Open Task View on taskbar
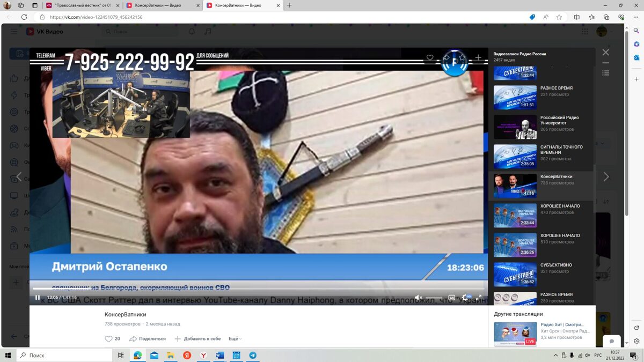644x362 pixels. (121, 355)
